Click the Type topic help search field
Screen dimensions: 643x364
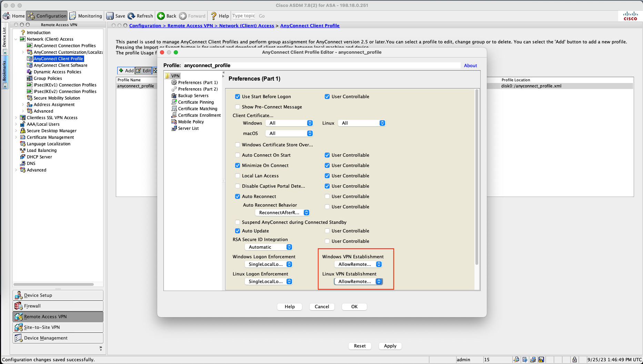point(244,16)
